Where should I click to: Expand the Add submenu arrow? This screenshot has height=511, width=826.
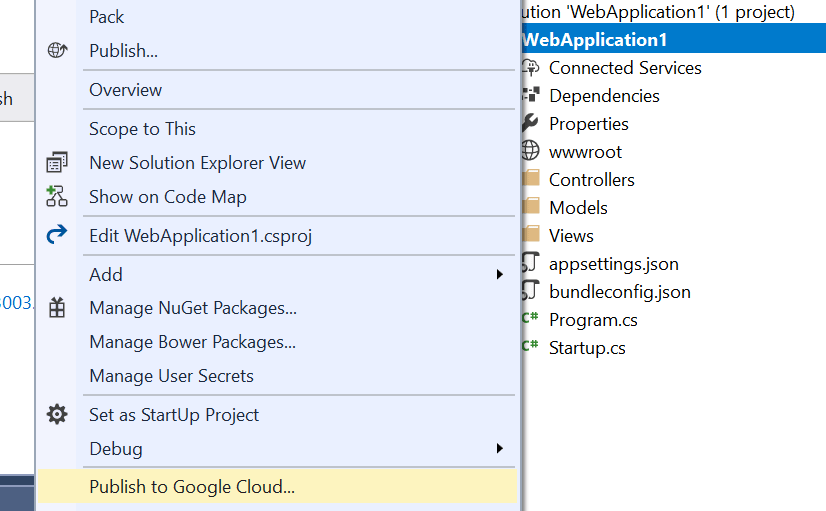(x=499, y=274)
